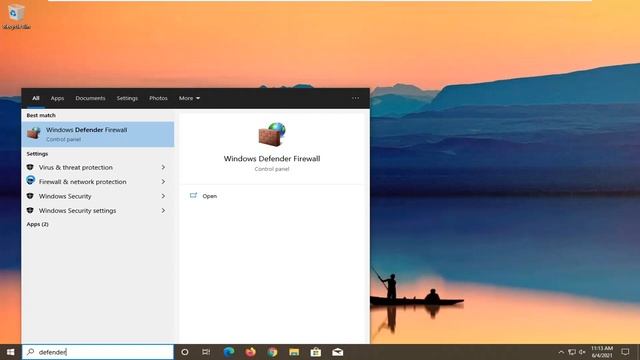
Task: Click the shield icon beside Virus & threat protection
Action: click(x=30, y=167)
